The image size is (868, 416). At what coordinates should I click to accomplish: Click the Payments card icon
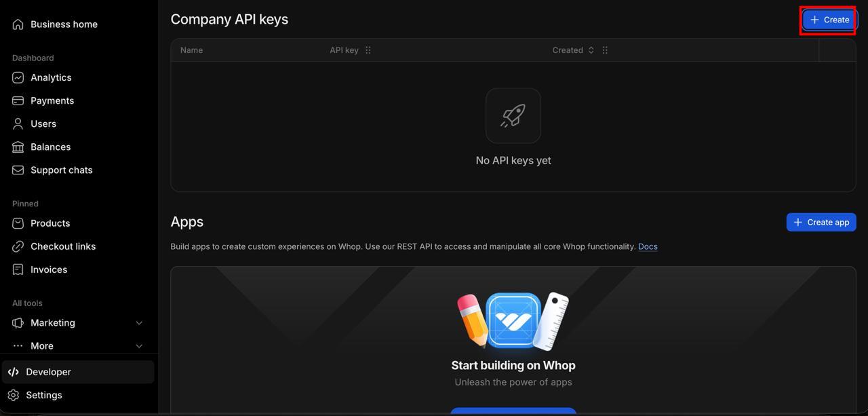point(18,100)
